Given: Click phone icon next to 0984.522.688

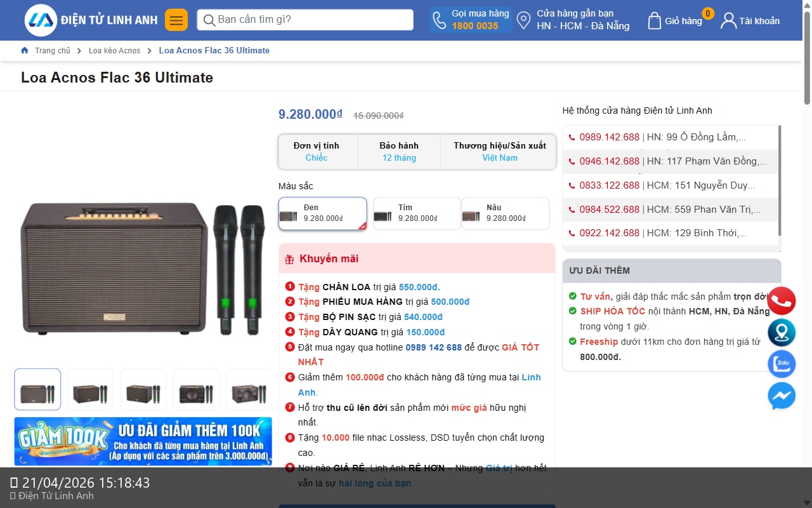Looking at the screenshot, I should point(572,210).
